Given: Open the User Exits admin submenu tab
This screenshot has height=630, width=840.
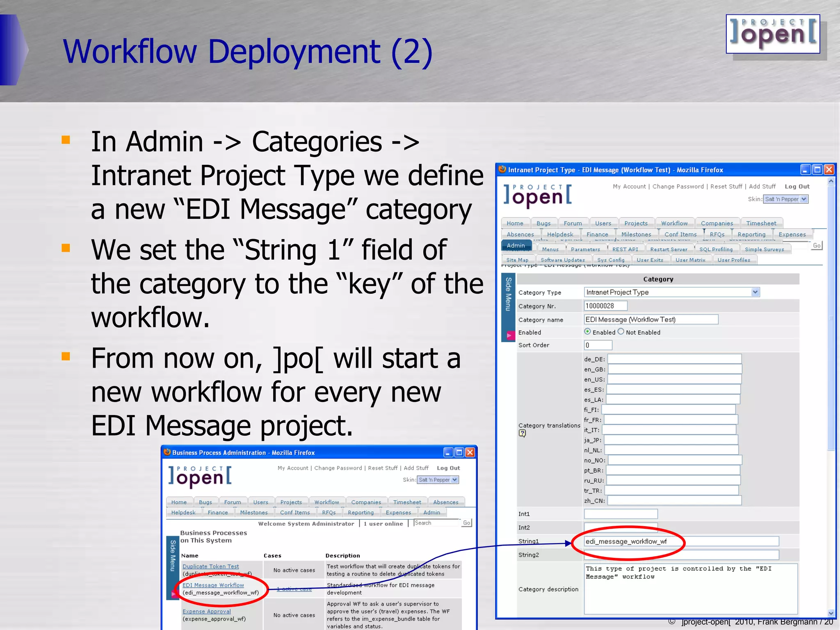Looking at the screenshot, I should 650,260.
